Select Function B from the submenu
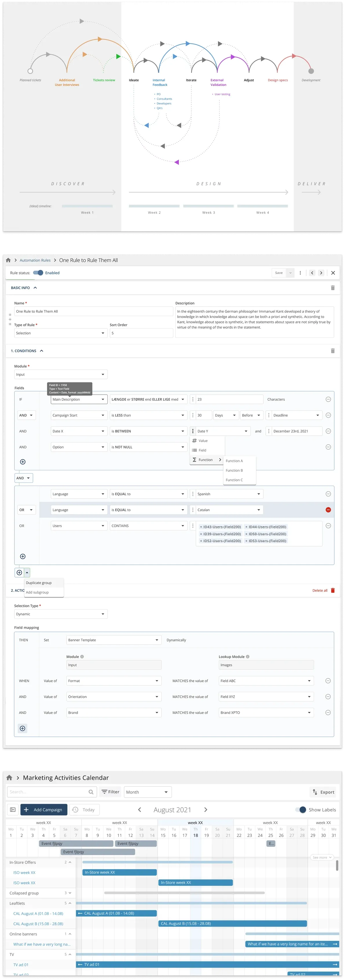This screenshot has height=980, width=345. (234, 471)
